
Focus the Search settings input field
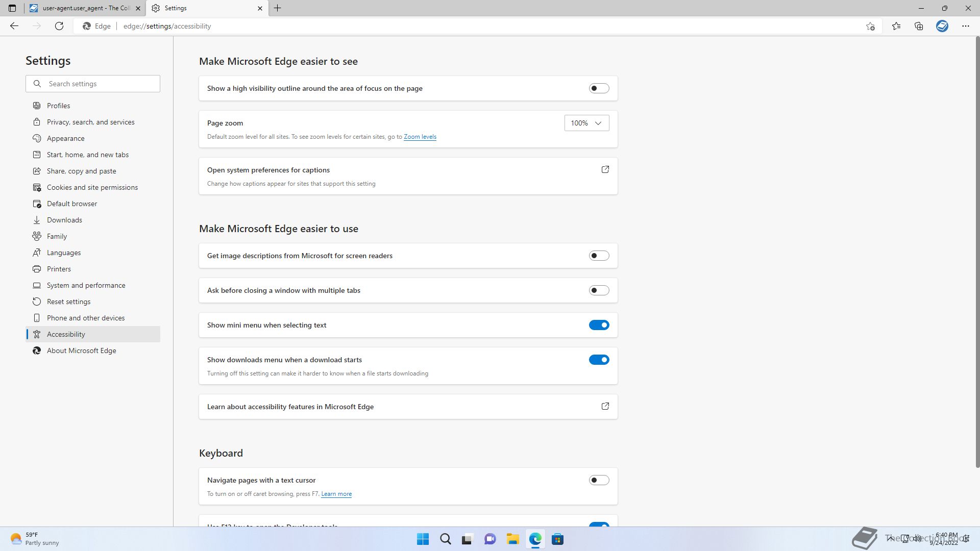click(x=93, y=84)
